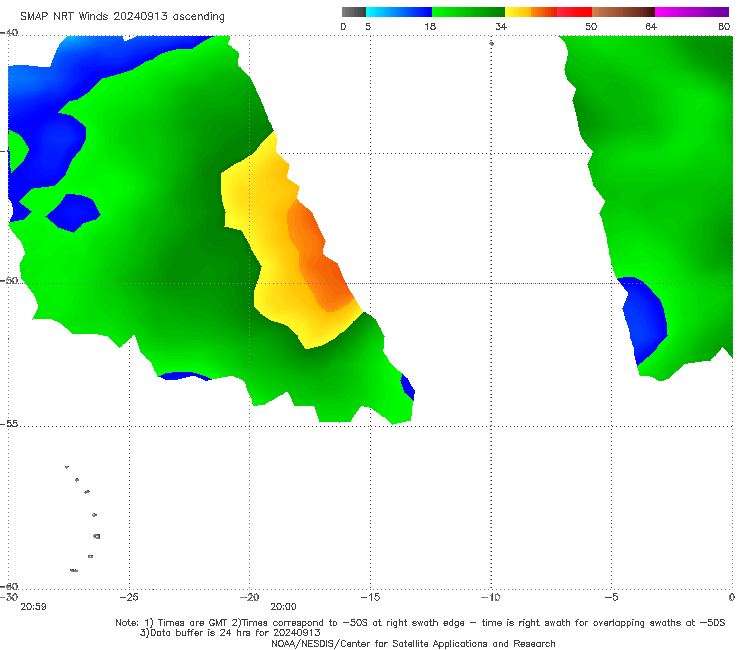Click the longitude label '-10'
The width and height of the screenshot is (740, 650).
pos(490,597)
